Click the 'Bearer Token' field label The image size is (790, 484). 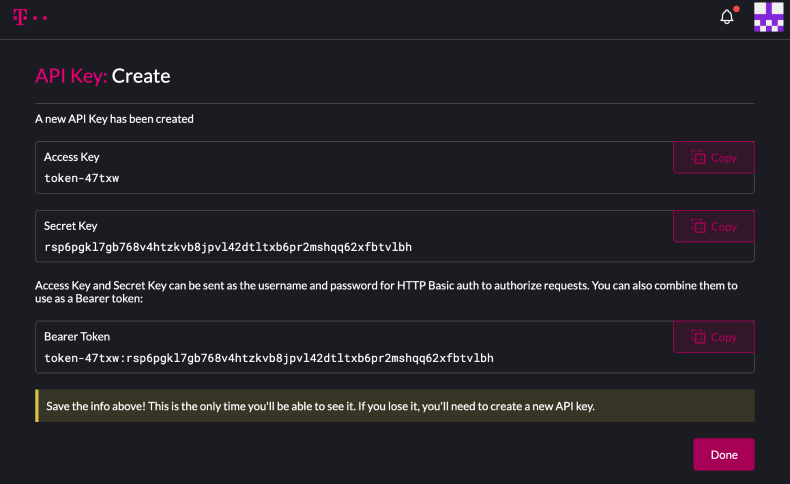(x=77, y=336)
